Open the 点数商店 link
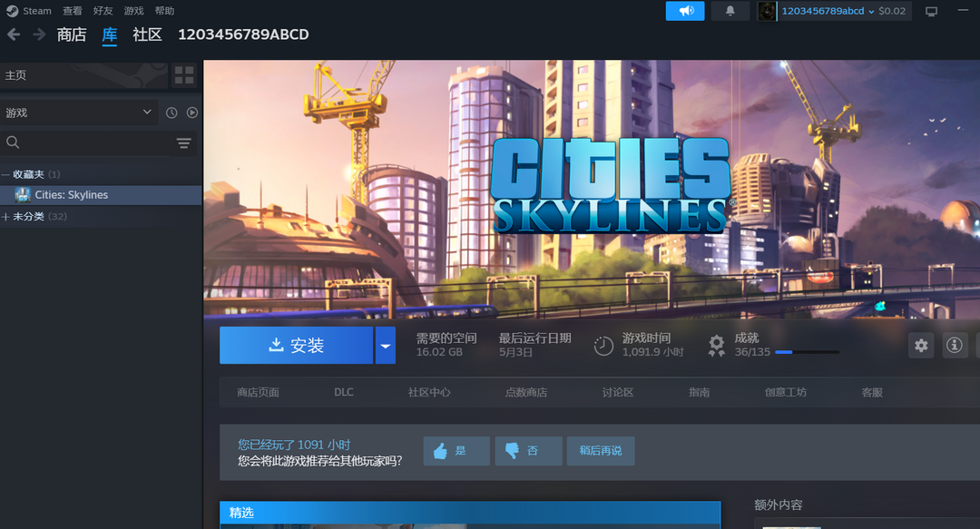 (x=526, y=392)
